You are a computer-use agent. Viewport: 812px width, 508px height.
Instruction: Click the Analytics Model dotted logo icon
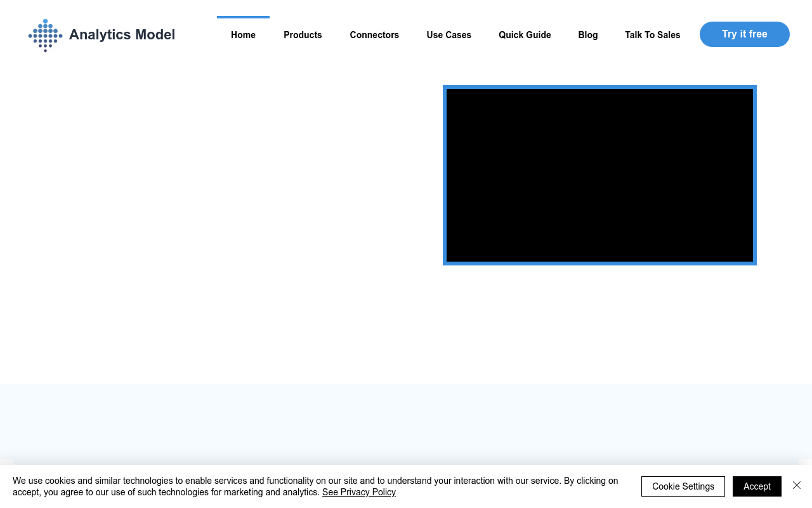(46, 36)
